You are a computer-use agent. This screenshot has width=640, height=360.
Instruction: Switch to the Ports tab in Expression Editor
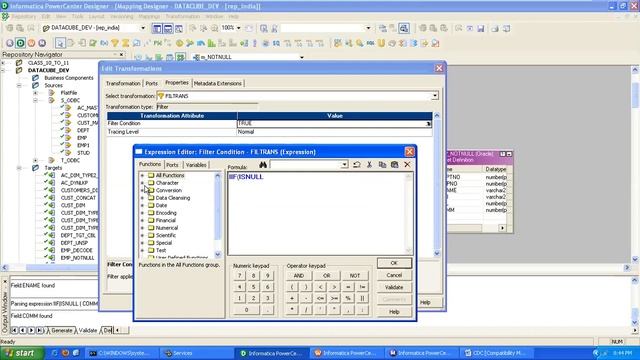pyautogui.click(x=172, y=165)
